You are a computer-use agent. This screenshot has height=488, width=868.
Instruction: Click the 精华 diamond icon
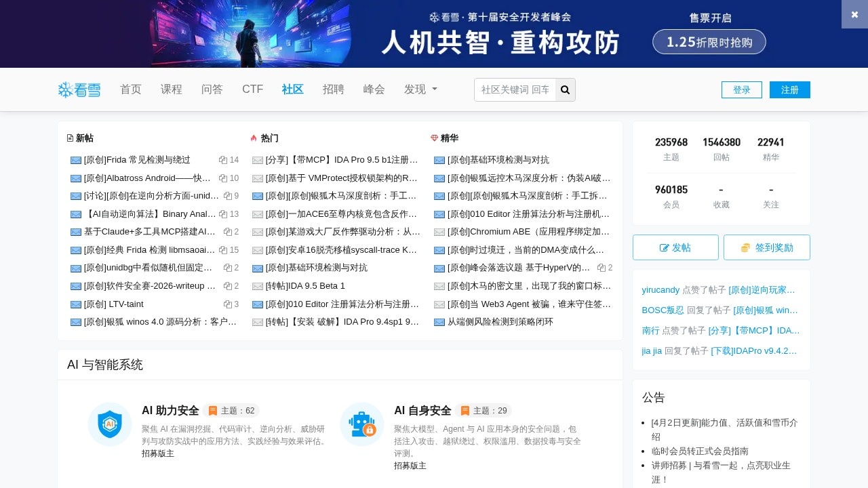click(x=435, y=138)
